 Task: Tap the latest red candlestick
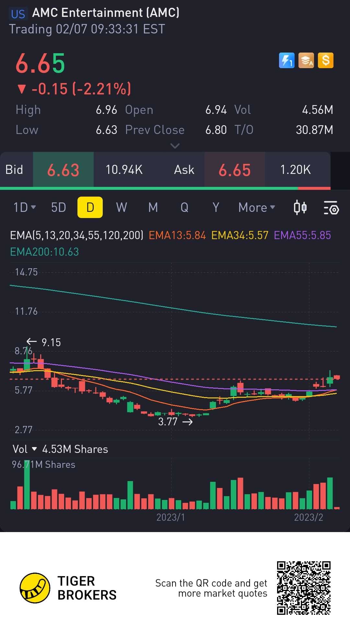[337, 377]
